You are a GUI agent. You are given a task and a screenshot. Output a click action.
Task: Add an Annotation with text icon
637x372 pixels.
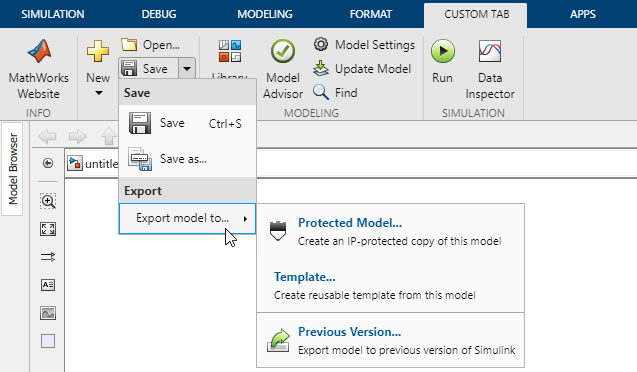tap(48, 285)
